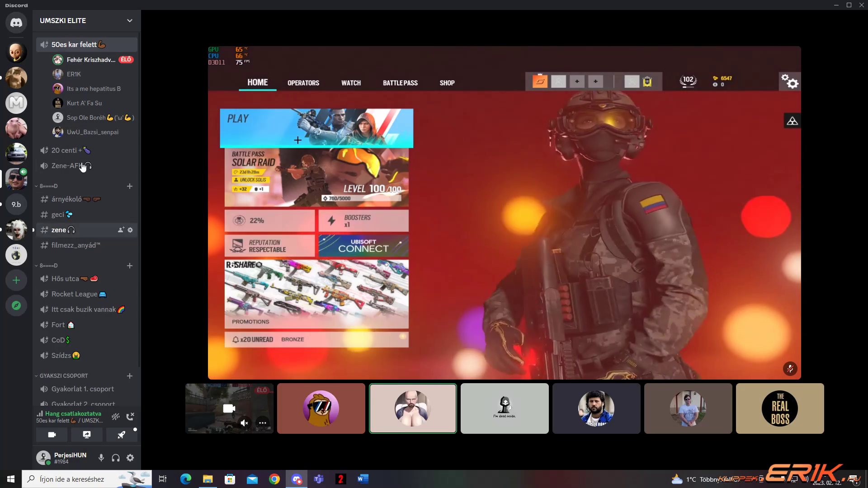Viewport: 868px width, 488px height.
Task: Open more options on live stream tile
Action: coord(262,423)
